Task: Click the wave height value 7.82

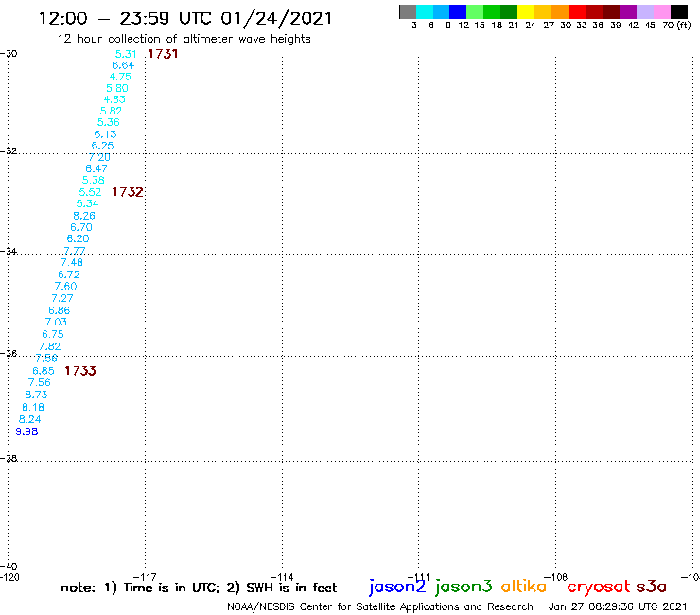Action: 49,346
